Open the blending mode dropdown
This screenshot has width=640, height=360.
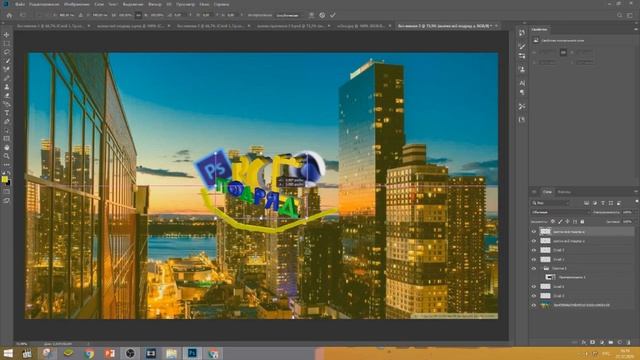(560, 212)
